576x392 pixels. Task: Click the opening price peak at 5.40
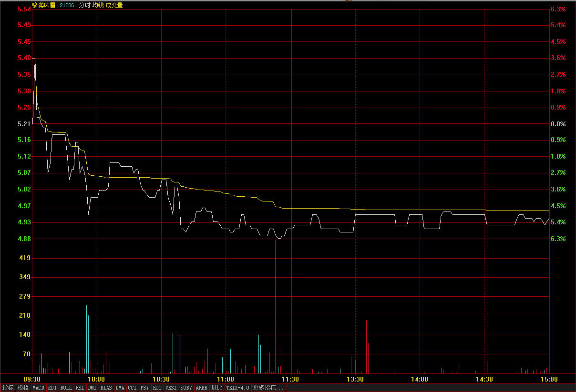(34, 59)
